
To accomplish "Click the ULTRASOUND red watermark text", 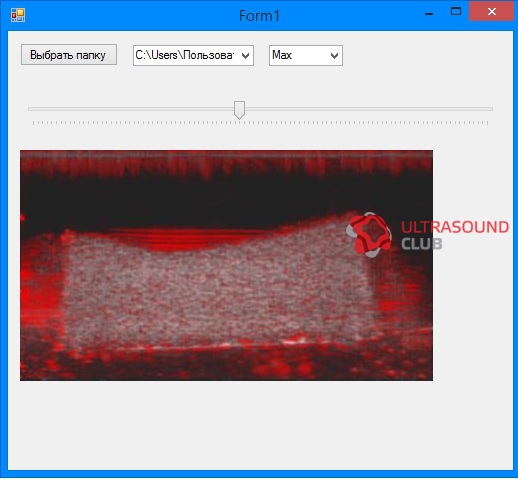I will [455, 227].
